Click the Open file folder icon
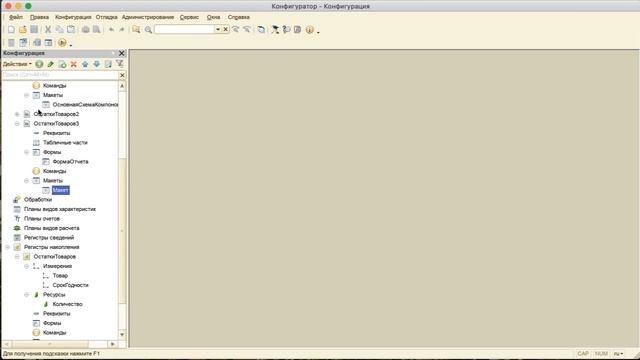This screenshot has height=360, width=640. click(x=23, y=29)
